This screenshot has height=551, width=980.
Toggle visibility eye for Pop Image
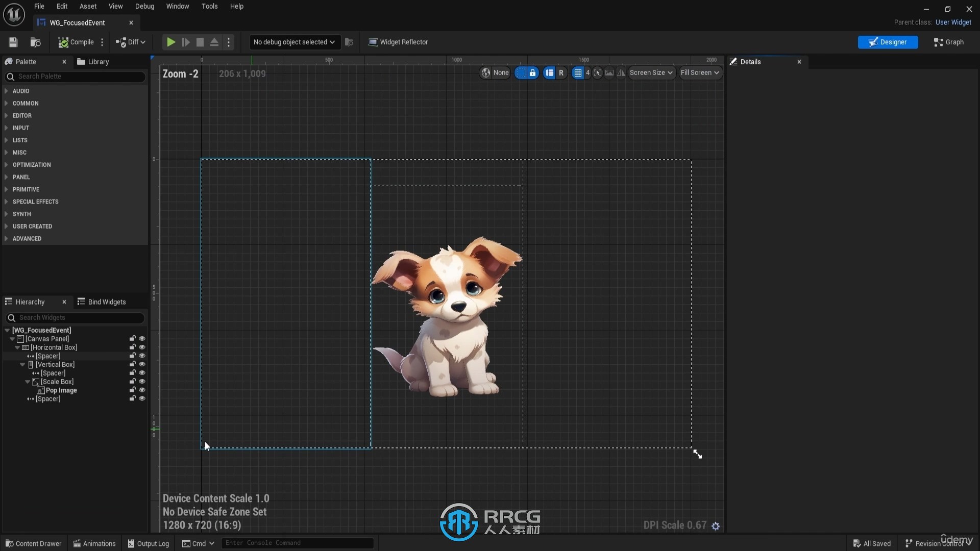coord(142,390)
